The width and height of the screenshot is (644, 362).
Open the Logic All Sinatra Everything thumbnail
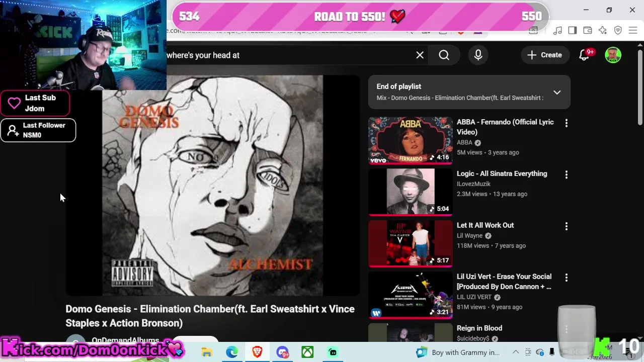[411, 192]
